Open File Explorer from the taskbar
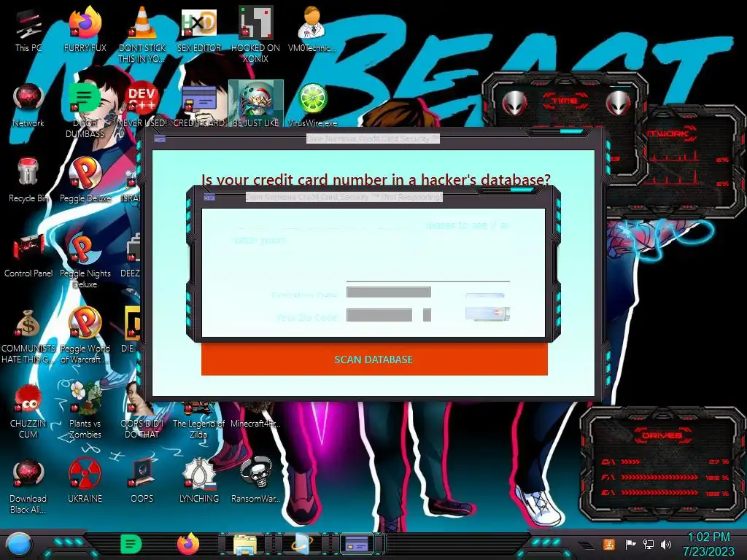Screen dimensions: 747x560 [x=245, y=544]
